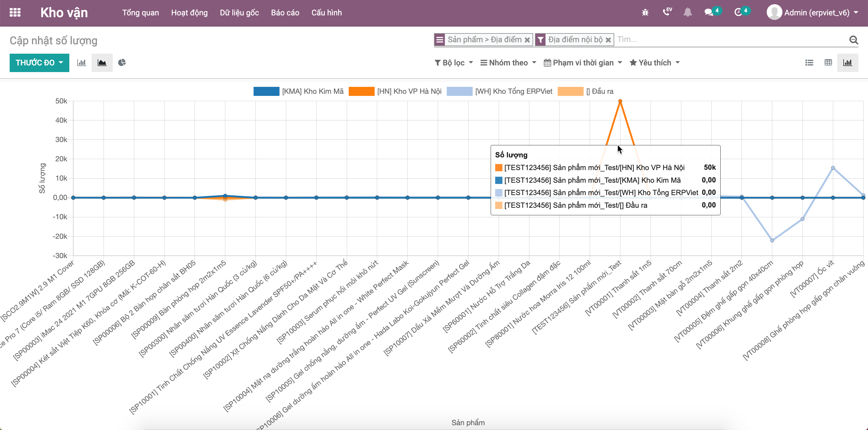Screen dimensions: 868x430
Task: Click the light blue Kho Tổng ERPViet swatch
Action: click(x=460, y=91)
